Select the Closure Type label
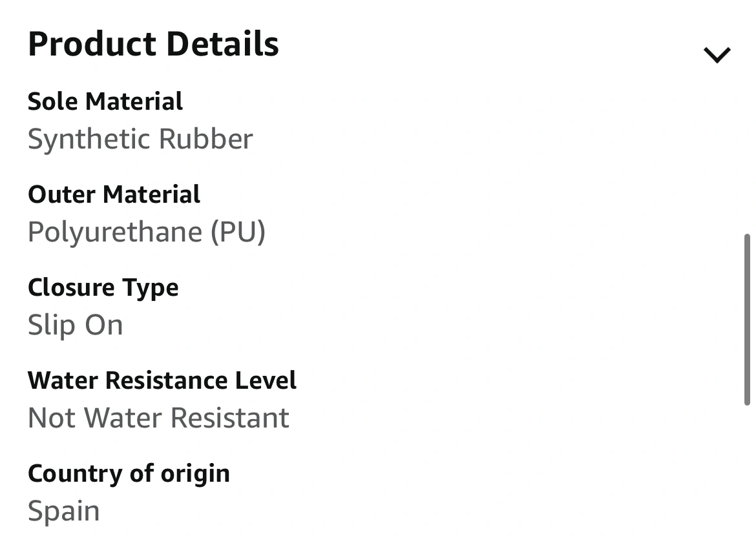Screen dimensions: 756x536 (103, 288)
